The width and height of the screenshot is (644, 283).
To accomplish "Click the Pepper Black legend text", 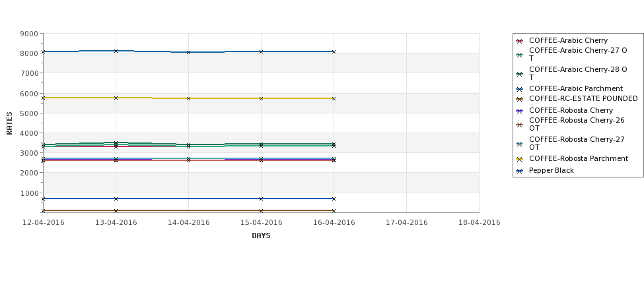I will pos(551,171).
